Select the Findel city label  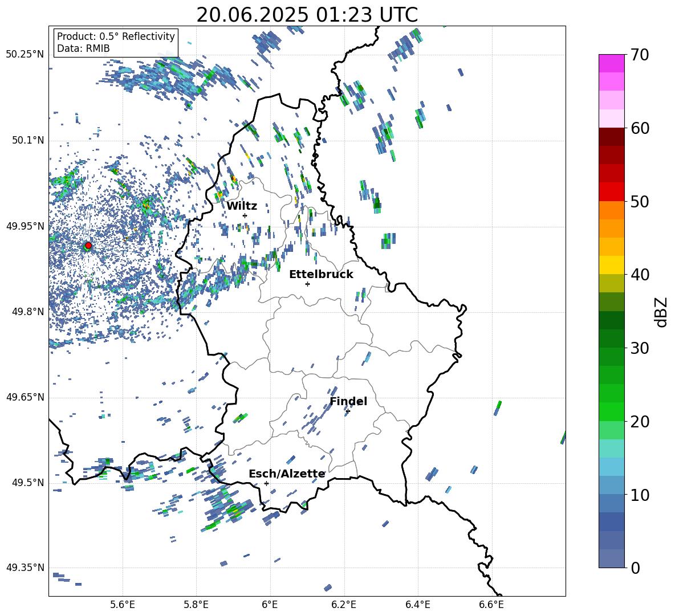tap(348, 401)
